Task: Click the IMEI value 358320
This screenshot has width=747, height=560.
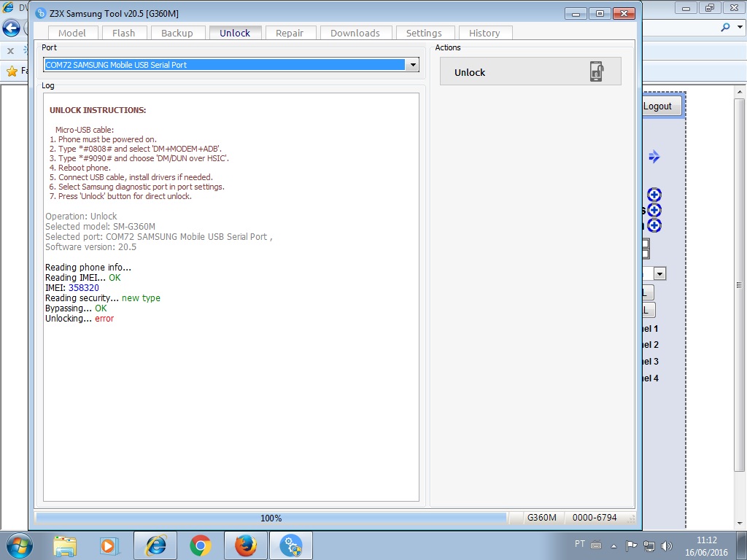Action: (84, 287)
